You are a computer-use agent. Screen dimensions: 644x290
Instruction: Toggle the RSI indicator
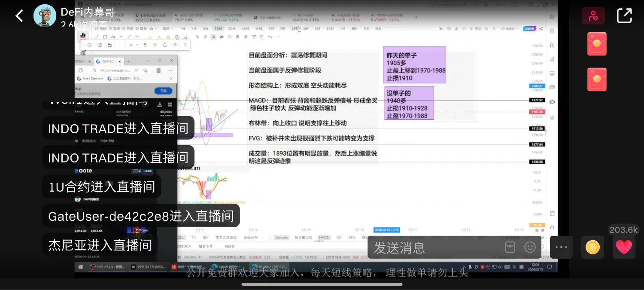tap(339, 237)
